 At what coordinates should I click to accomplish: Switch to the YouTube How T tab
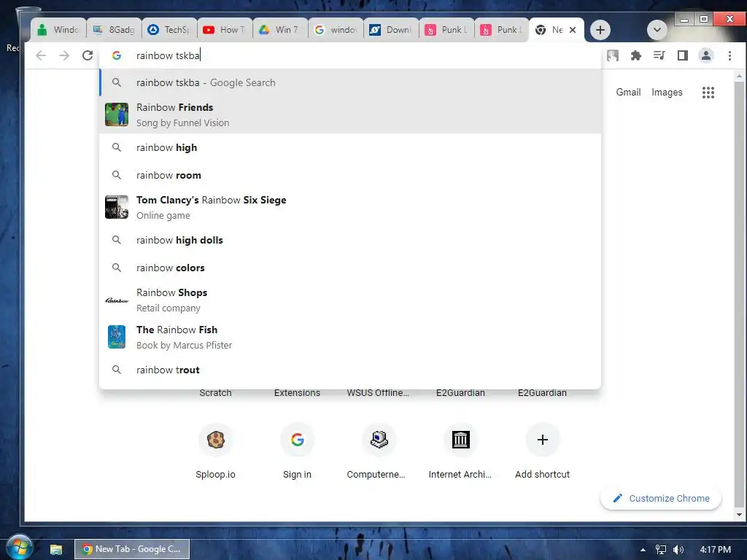click(x=225, y=30)
